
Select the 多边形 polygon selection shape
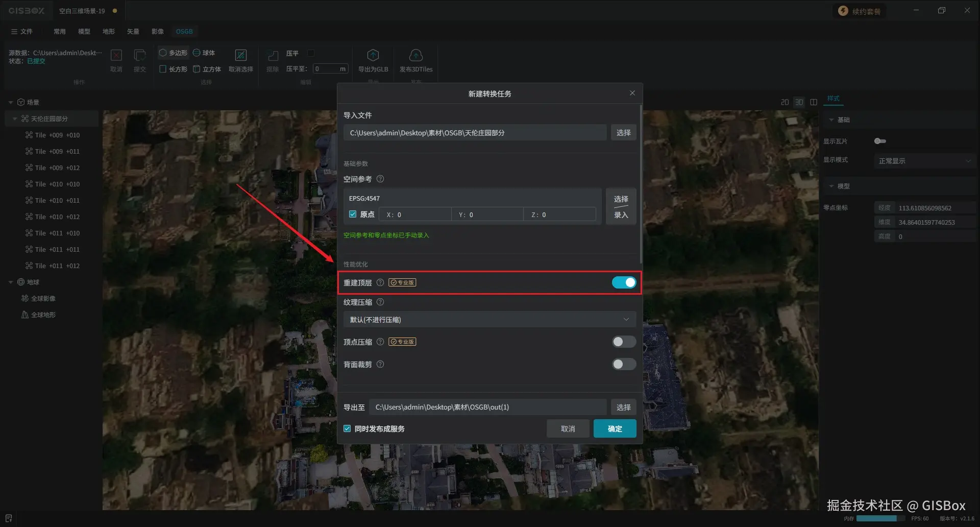pyautogui.click(x=173, y=53)
